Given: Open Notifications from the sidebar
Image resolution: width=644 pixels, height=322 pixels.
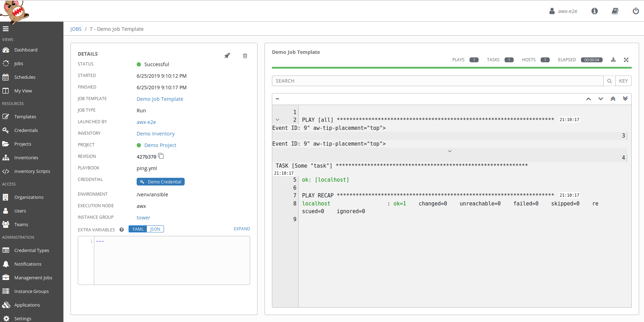Looking at the screenshot, I should click(x=27, y=264).
